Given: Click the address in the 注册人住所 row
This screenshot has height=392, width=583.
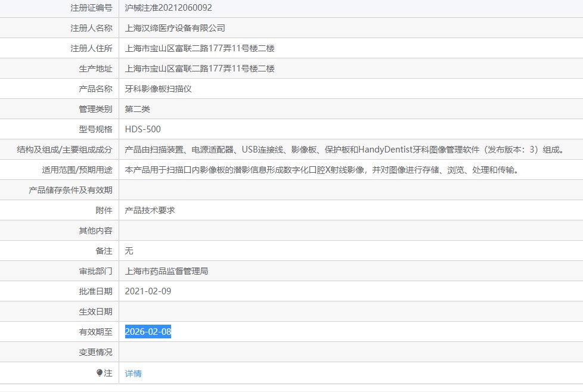Looking at the screenshot, I should point(200,48).
